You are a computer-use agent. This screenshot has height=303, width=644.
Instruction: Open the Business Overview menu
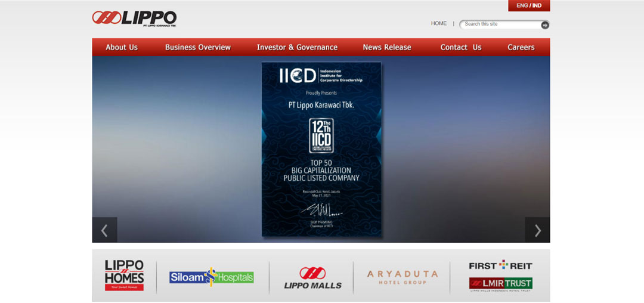(198, 47)
